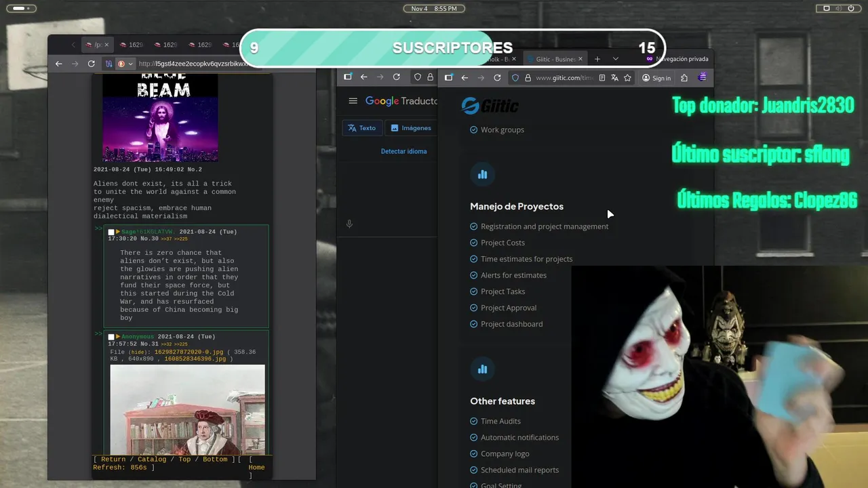Click the onion URL address field
Screen dimensions: 868x488
point(193,64)
